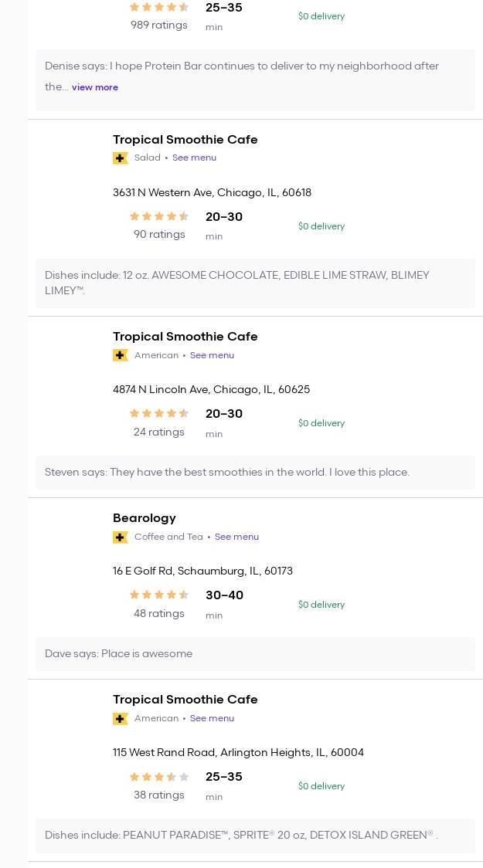
Task: Click the star rating above 989 ratings
Action: click(158, 8)
